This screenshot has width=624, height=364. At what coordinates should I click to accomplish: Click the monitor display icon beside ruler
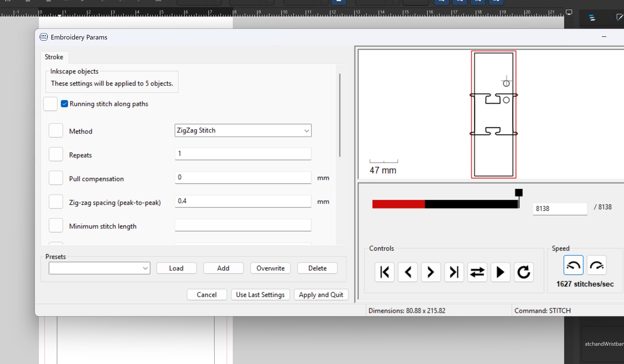point(569,12)
